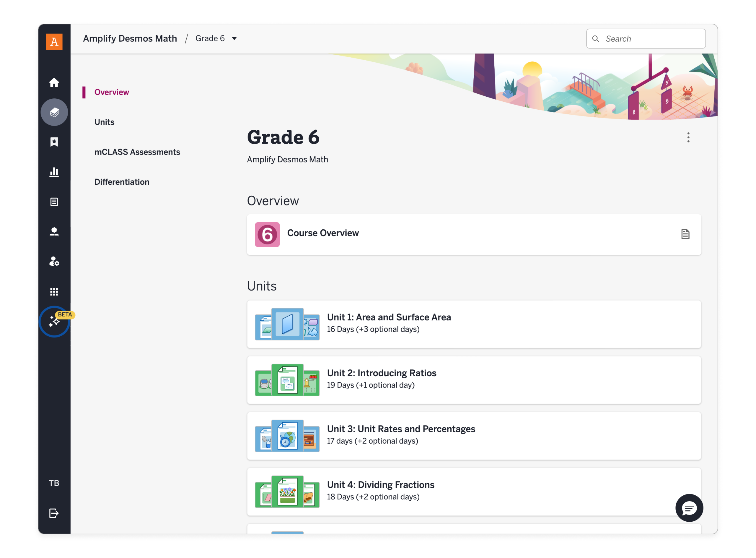Expand the Grade 6 dropdown arrow

tap(235, 39)
